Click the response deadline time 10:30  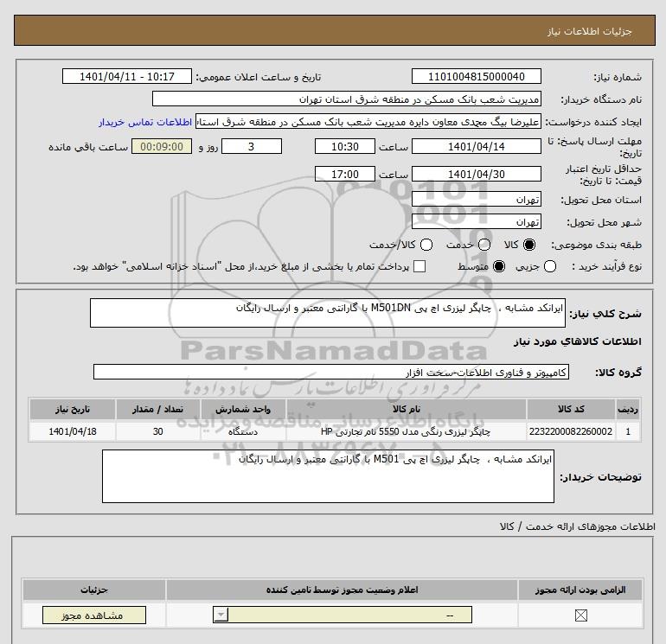pos(345,146)
